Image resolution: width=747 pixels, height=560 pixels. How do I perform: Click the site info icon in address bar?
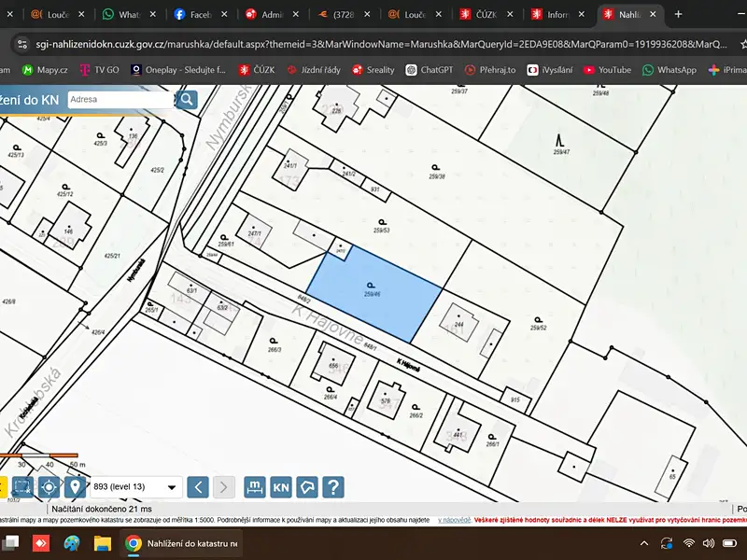pos(22,44)
